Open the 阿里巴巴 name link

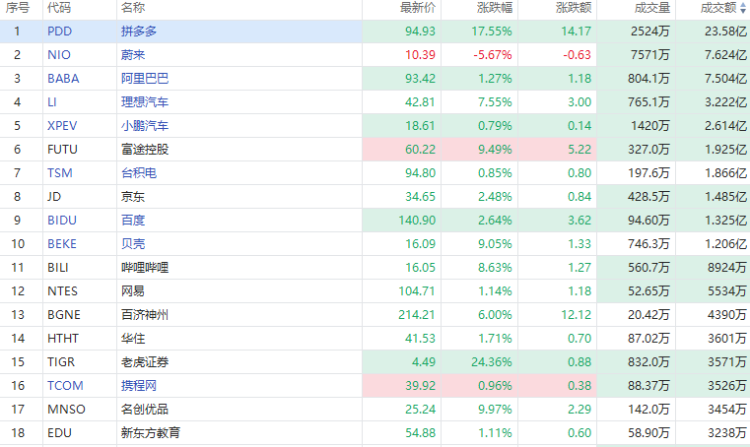(x=145, y=78)
